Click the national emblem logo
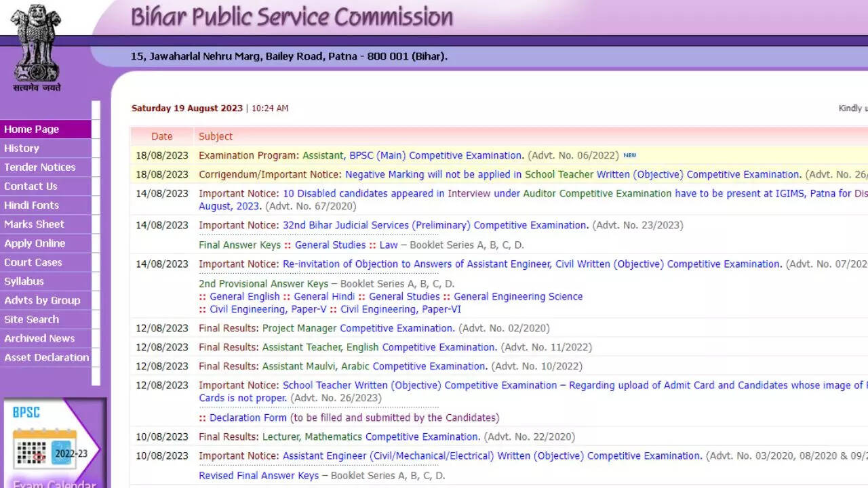This screenshot has height=488, width=868. pos(37,46)
